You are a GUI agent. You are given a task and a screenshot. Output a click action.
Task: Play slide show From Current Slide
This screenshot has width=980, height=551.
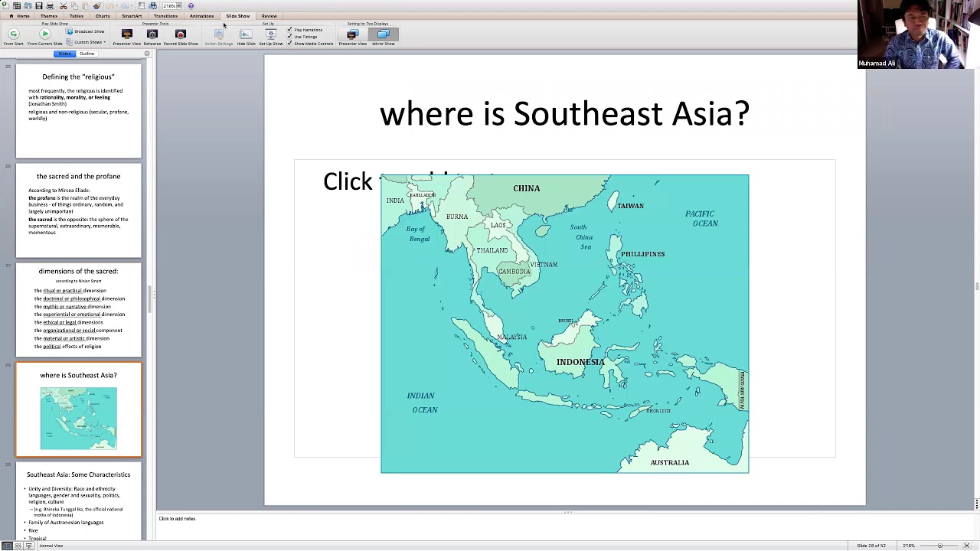click(x=44, y=37)
